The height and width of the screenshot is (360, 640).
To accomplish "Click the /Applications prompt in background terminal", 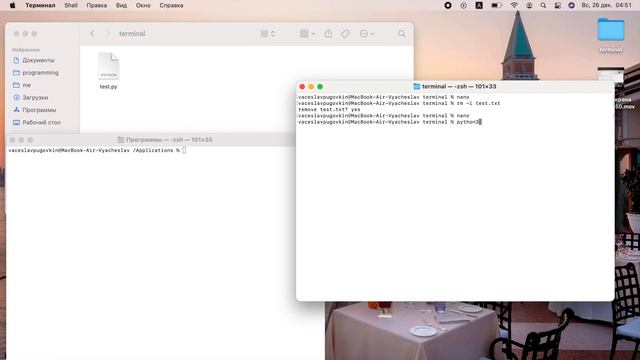I will [97, 150].
